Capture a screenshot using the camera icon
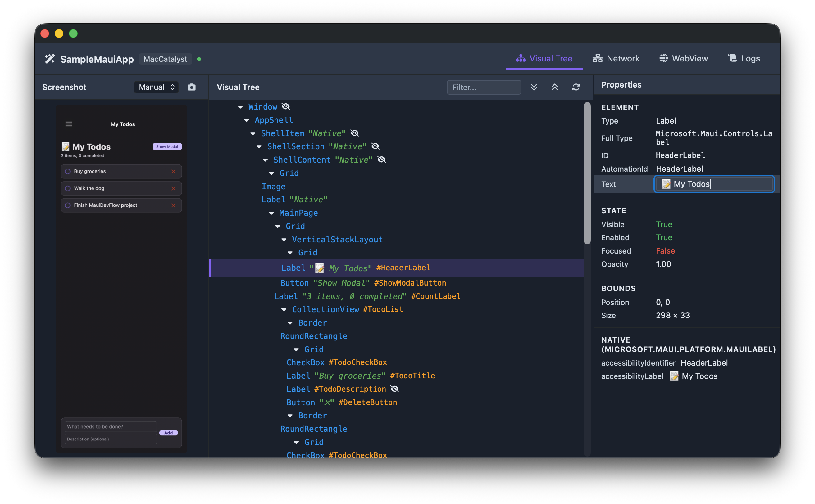The width and height of the screenshot is (815, 504). (x=192, y=87)
